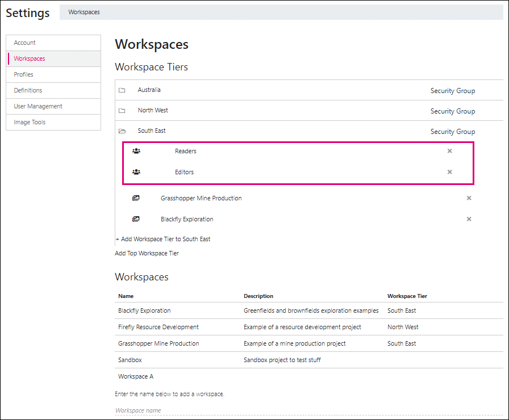509x420 pixels.
Task: Click the Grasshopper Mine Production workspace icon
Action: click(136, 198)
